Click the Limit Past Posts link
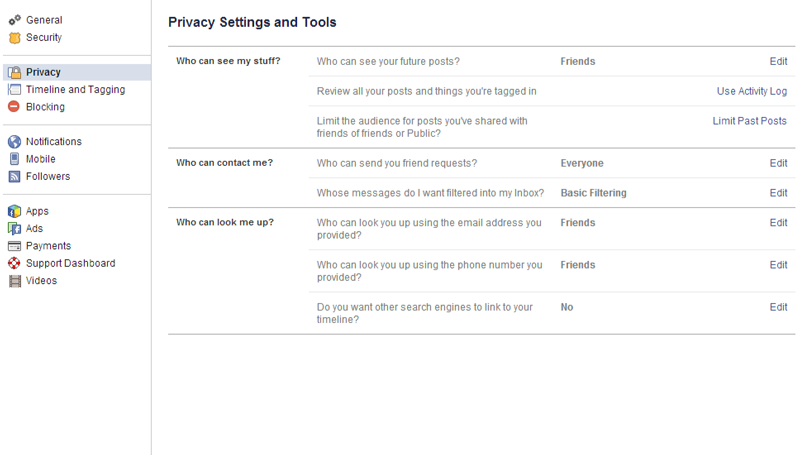The width and height of the screenshot is (800, 455). click(x=749, y=121)
